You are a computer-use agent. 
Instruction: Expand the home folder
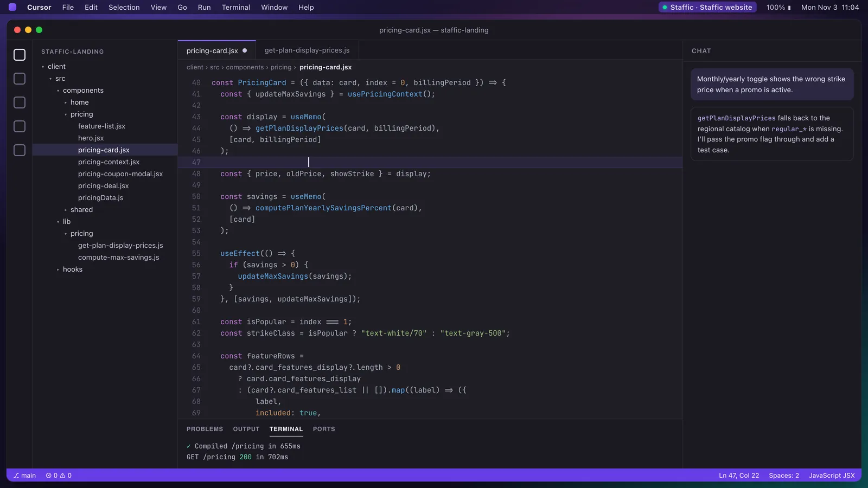pyautogui.click(x=66, y=102)
